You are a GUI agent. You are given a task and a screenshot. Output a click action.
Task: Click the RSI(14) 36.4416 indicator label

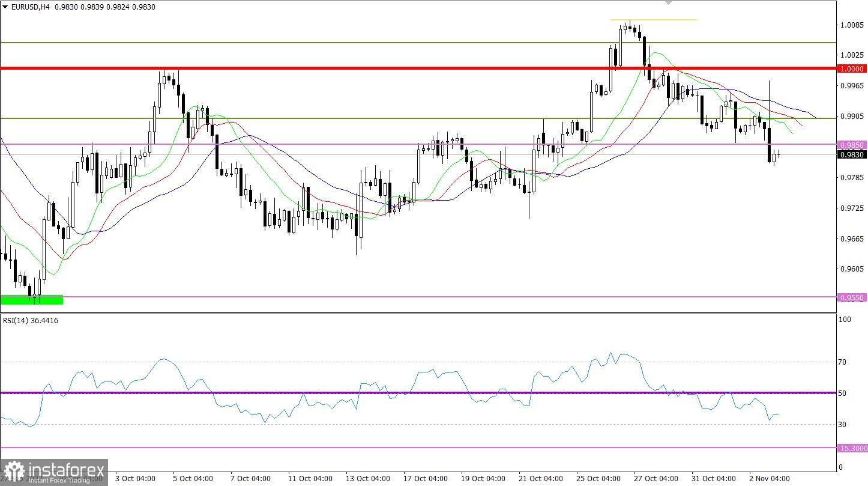click(x=31, y=320)
